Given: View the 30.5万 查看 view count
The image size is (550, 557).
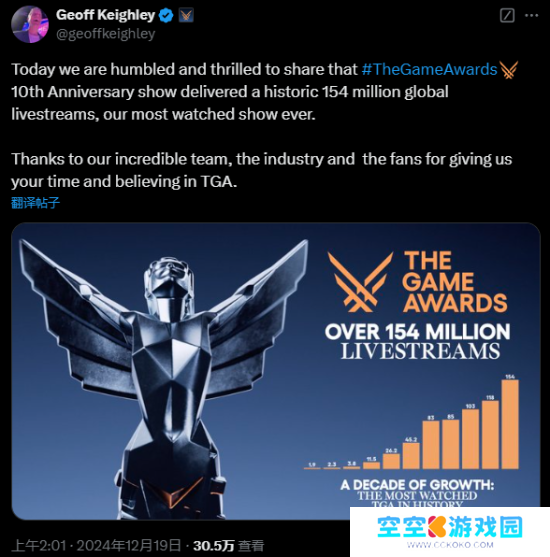Looking at the screenshot, I should click(x=228, y=545).
